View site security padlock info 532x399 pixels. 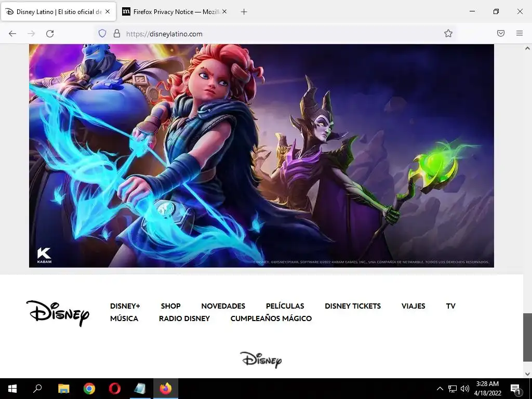click(117, 33)
